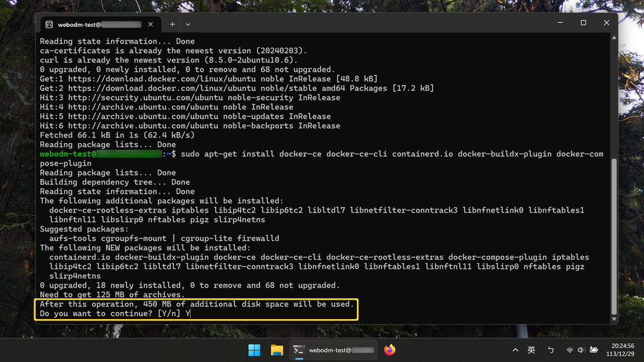This screenshot has width=644, height=362.
Task: Click the 英 input method indicator
Action: 531,350
